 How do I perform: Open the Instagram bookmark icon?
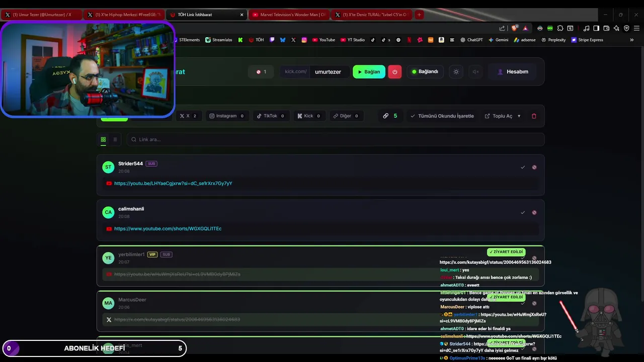tap(304, 40)
